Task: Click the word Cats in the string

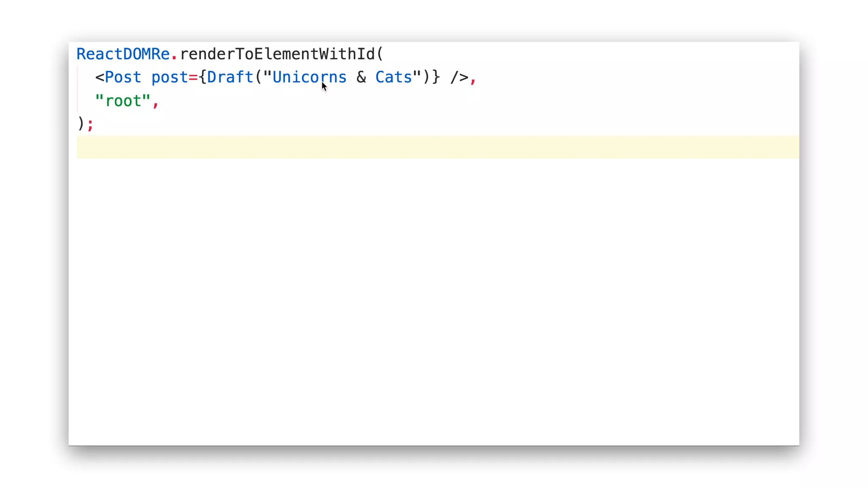Action: (393, 78)
